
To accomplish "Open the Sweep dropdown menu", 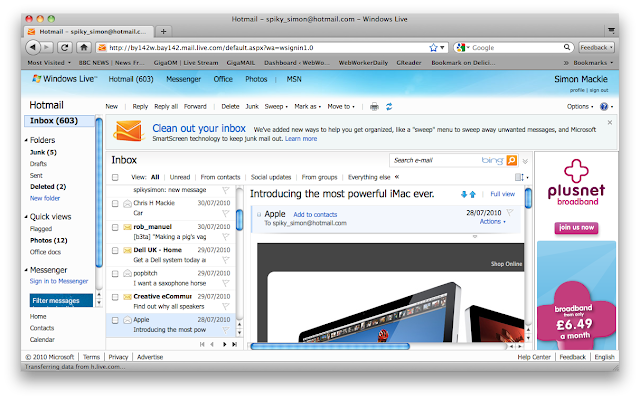I will tap(276, 107).
